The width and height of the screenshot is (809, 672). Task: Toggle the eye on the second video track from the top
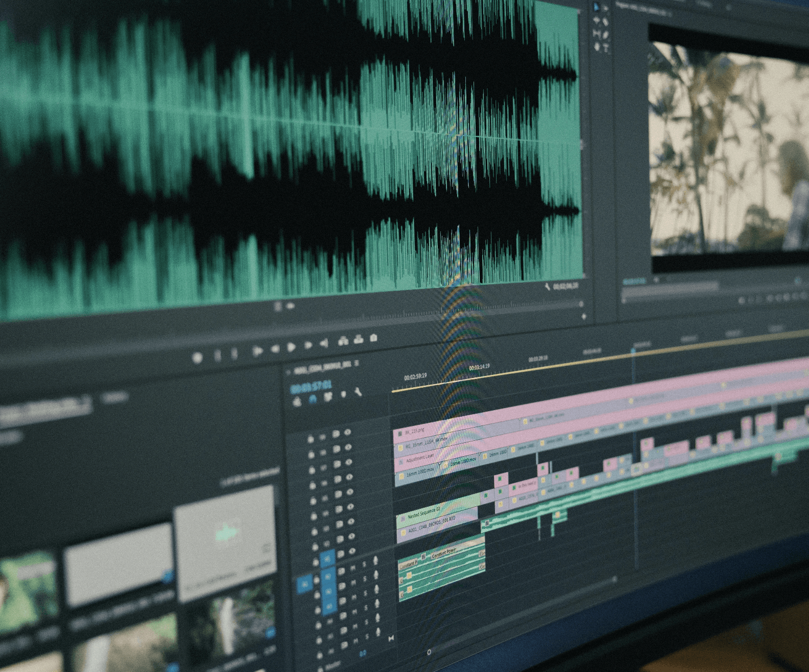[x=348, y=447]
